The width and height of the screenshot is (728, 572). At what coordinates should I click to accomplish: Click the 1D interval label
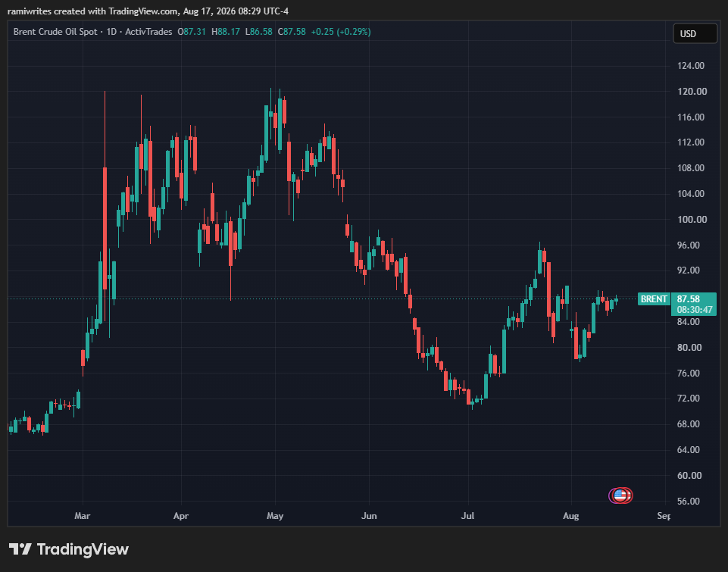[111, 32]
